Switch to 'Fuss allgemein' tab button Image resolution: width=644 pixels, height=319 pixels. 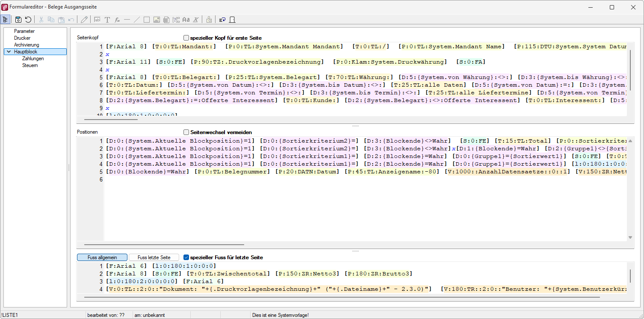click(102, 258)
